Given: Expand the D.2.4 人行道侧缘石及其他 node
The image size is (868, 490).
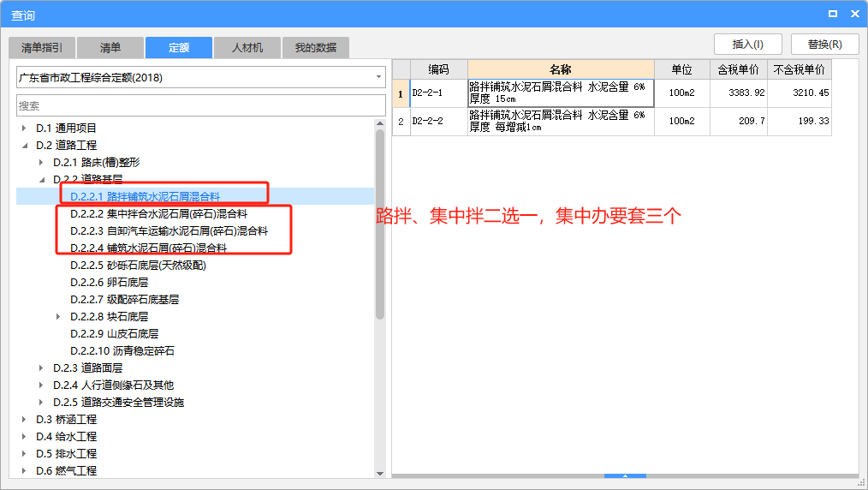Looking at the screenshot, I should [41, 385].
